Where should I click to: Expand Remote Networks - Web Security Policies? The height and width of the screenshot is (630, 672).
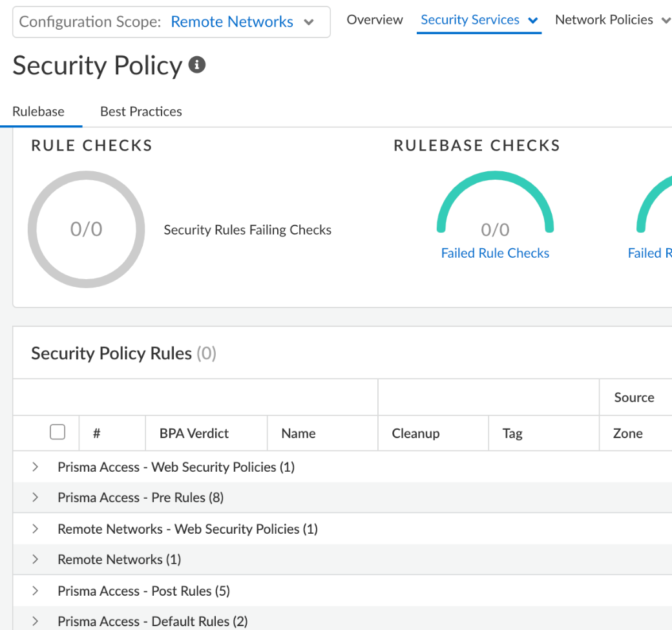pyautogui.click(x=36, y=529)
